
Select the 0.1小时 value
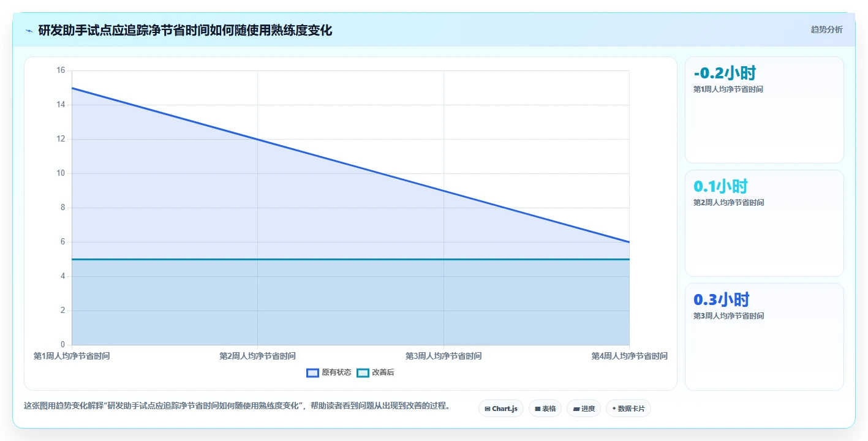click(x=720, y=186)
